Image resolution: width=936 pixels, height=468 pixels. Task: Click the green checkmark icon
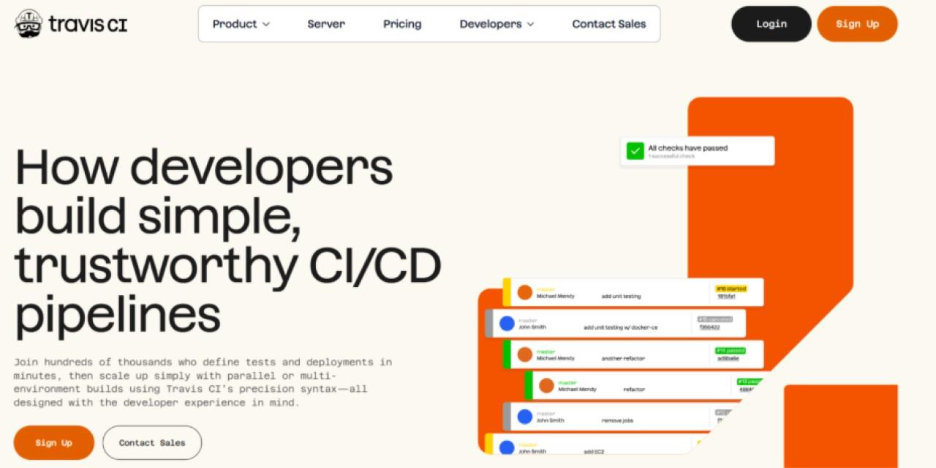click(x=635, y=151)
